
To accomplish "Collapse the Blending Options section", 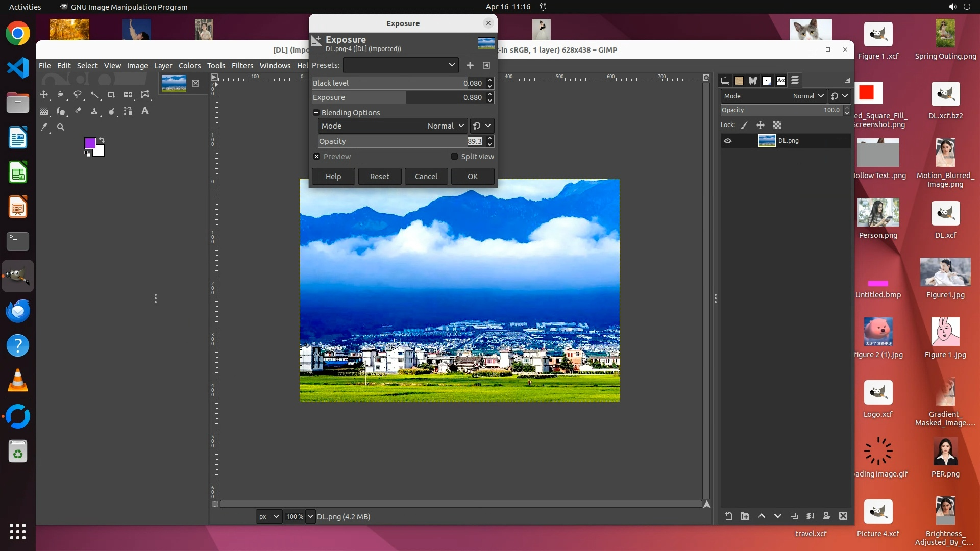I will tap(316, 113).
